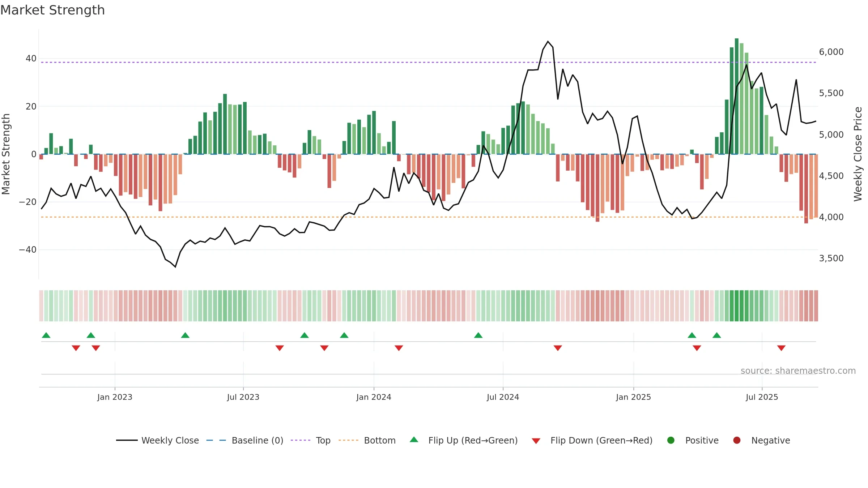Click the flip-up marker near June 2024
Screen dimensions: 868x488
(478, 335)
